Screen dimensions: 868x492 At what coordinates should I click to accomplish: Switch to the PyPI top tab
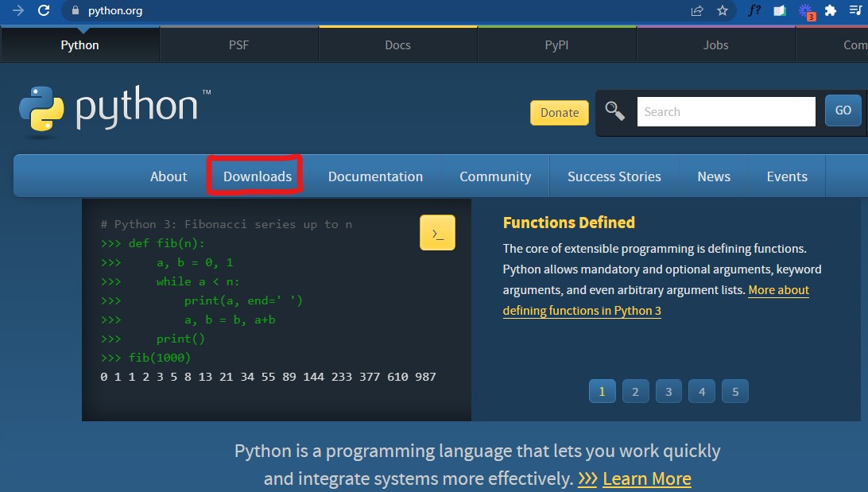tap(556, 45)
